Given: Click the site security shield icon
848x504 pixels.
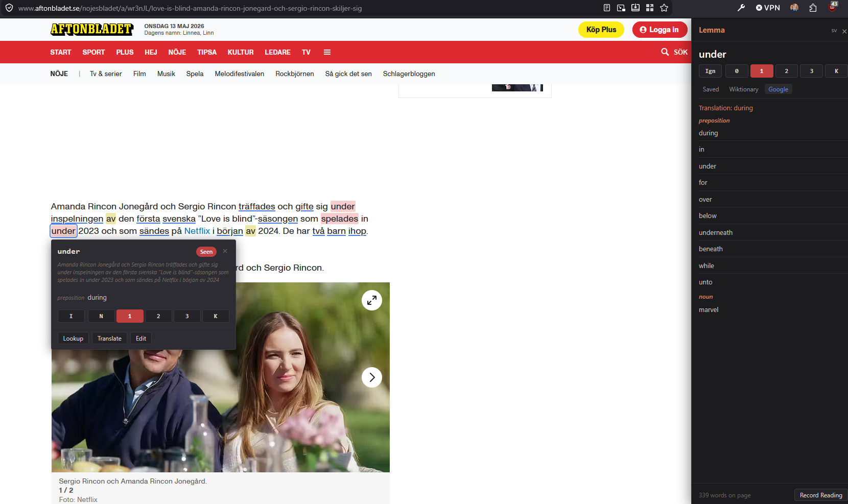Looking at the screenshot, I should tap(9, 8).
